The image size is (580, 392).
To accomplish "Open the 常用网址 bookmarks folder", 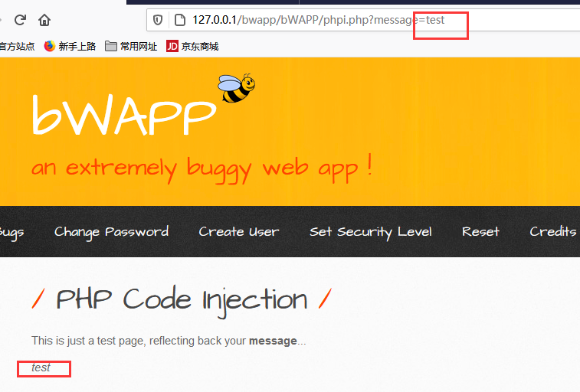I will [x=131, y=46].
